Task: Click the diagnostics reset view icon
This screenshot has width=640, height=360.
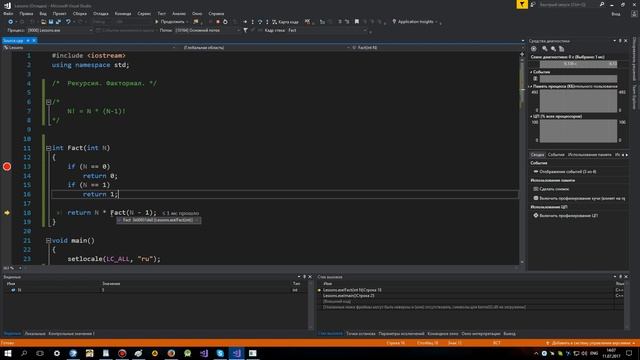Action: coord(562,49)
